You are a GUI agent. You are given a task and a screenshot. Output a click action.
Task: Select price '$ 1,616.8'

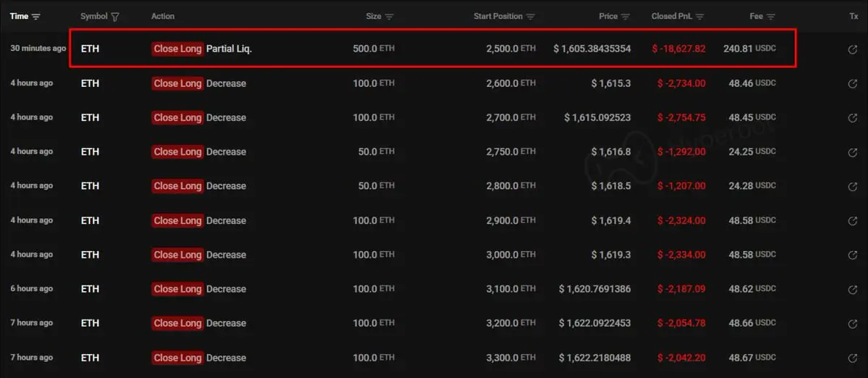click(610, 151)
